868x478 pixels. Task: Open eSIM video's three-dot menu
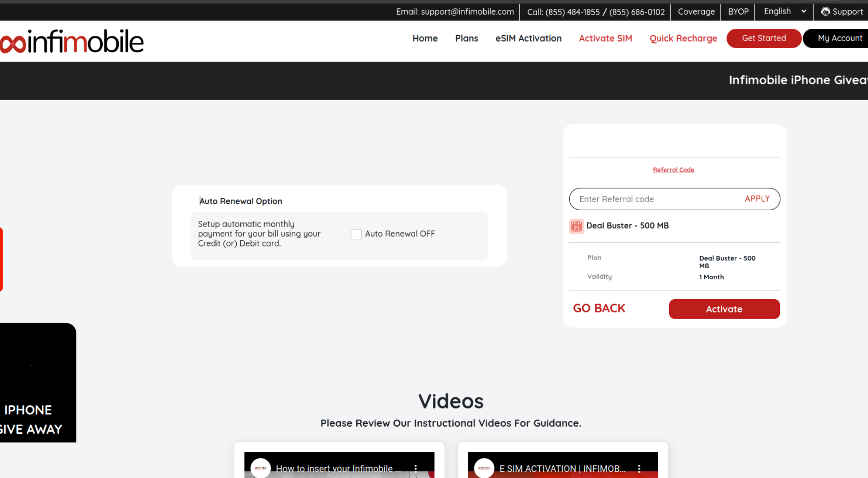point(639,468)
